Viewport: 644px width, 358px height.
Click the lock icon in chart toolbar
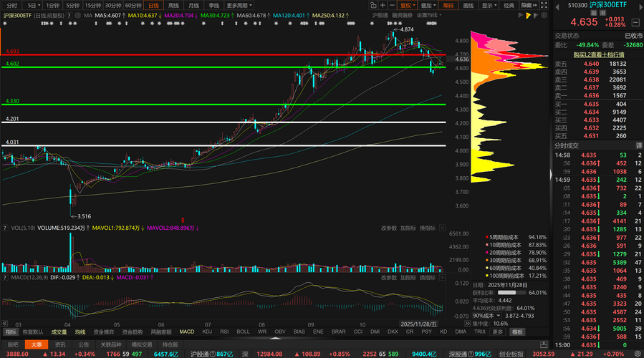373,5
